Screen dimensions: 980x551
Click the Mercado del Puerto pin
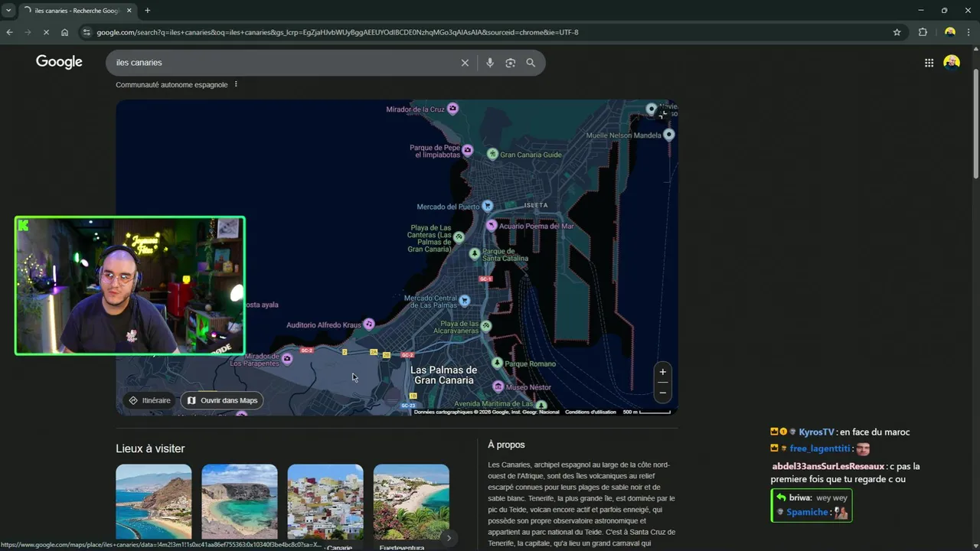487,206
